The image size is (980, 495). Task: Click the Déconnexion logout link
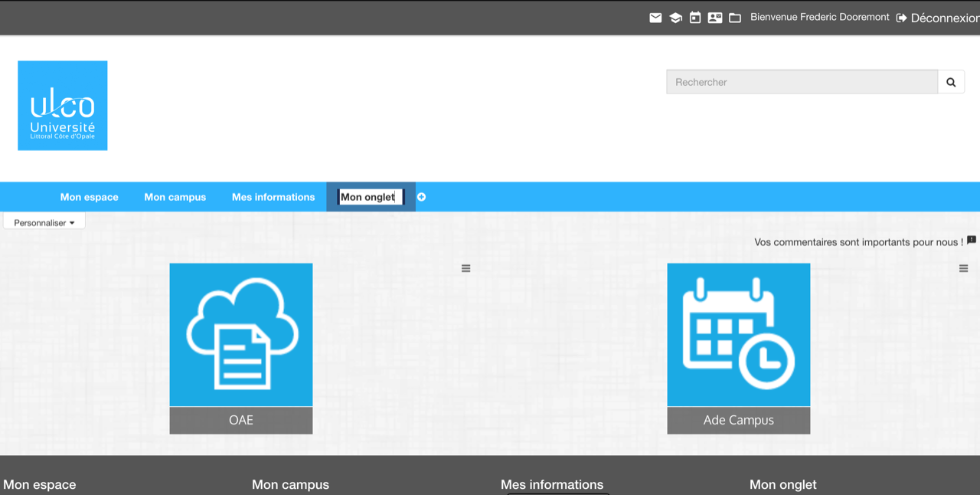939,18
